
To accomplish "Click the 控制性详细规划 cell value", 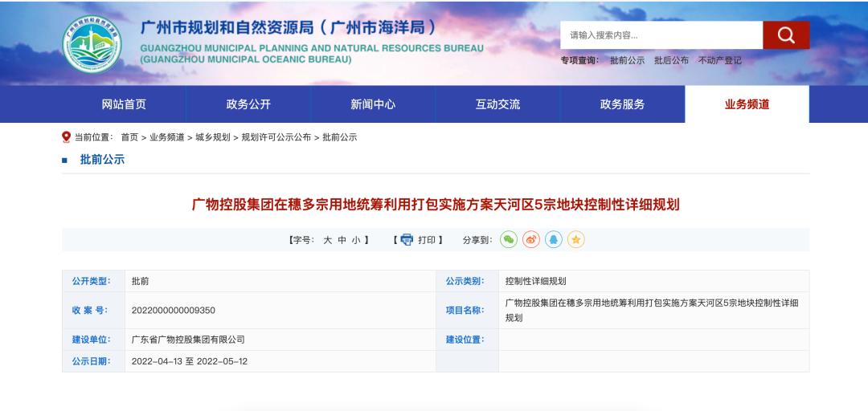I will click(x=536, y=281).
